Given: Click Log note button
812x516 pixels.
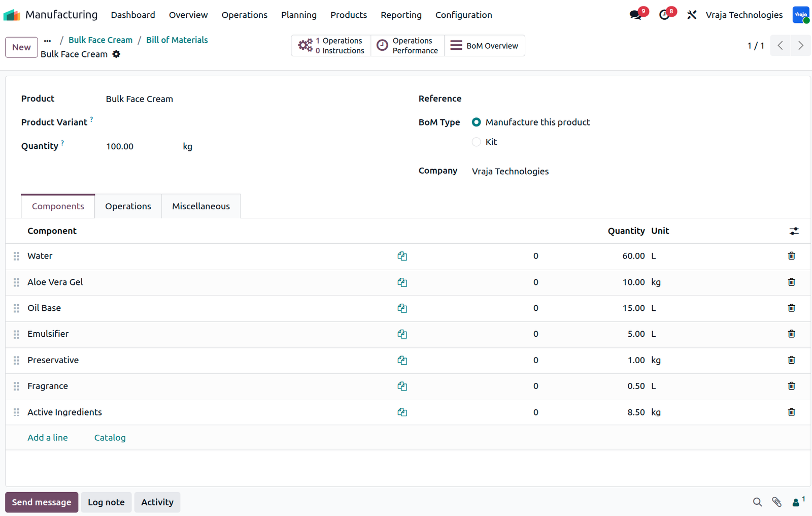Looking at the screenshot, I should pos(106,502).
